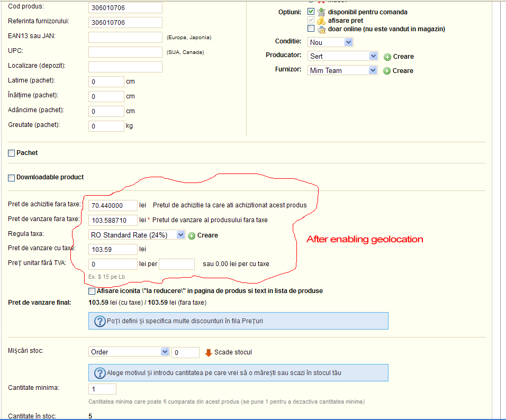Click the Cantitate minima input field
Screen dimensions: 506x420
[102, 389]
